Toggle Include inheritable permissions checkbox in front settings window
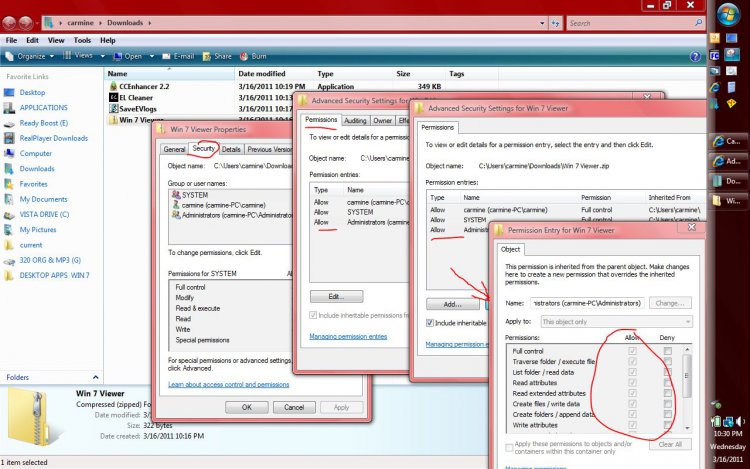This screenshot has height=469, width=750. pyautogui.click(x=430, y=323)
